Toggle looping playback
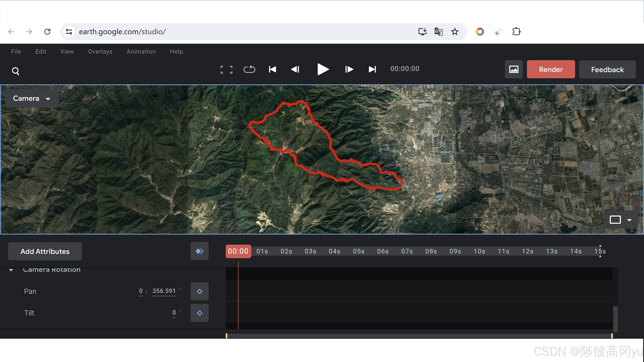Image resolution: width=644 pixels, height=362 pixels. pyautogui.click(x=249, y=69)
